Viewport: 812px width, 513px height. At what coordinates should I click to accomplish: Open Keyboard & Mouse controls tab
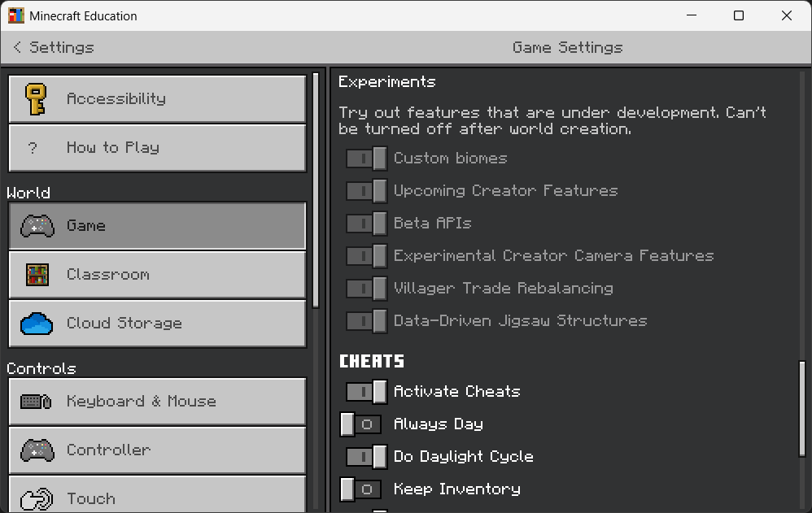pos(157,402)
